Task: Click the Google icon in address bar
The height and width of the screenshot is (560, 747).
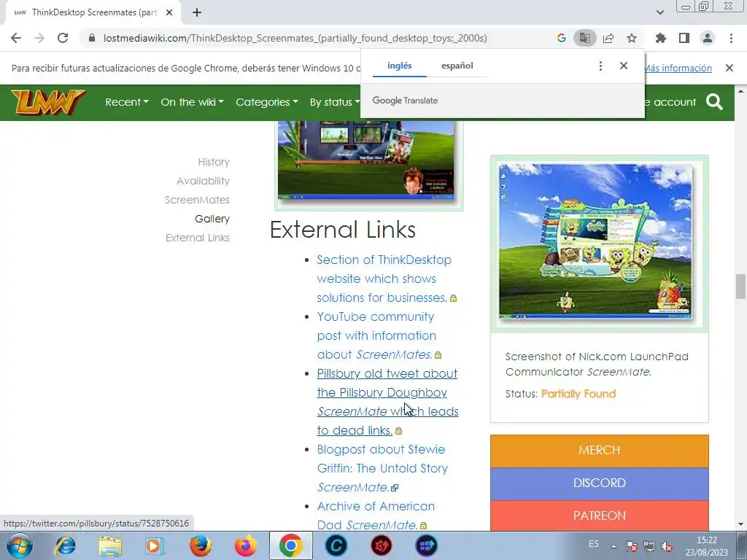Action: tap(562, 38)
